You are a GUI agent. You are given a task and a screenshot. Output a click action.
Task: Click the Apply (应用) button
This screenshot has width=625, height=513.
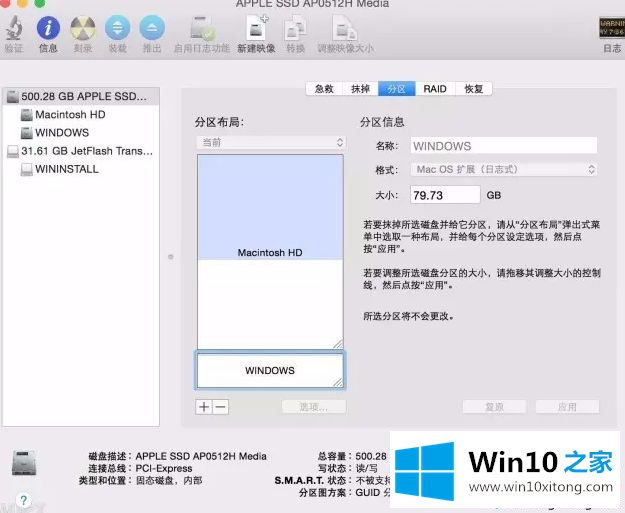click(567, 407)
